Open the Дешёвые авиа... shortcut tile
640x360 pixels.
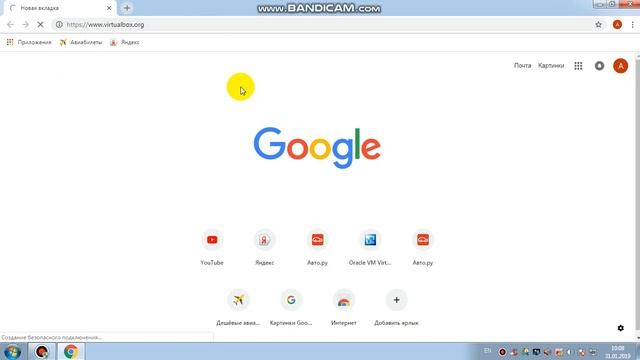pos(238,308)
